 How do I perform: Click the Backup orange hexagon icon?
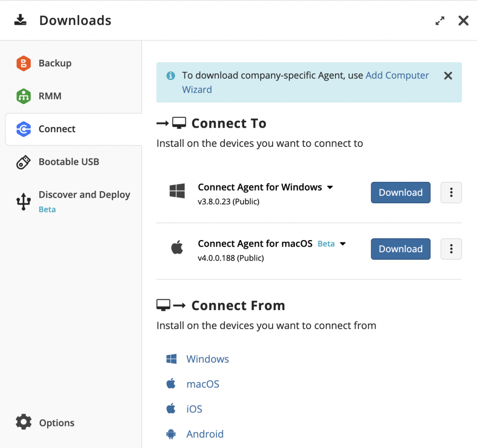[x=23, y=63]
